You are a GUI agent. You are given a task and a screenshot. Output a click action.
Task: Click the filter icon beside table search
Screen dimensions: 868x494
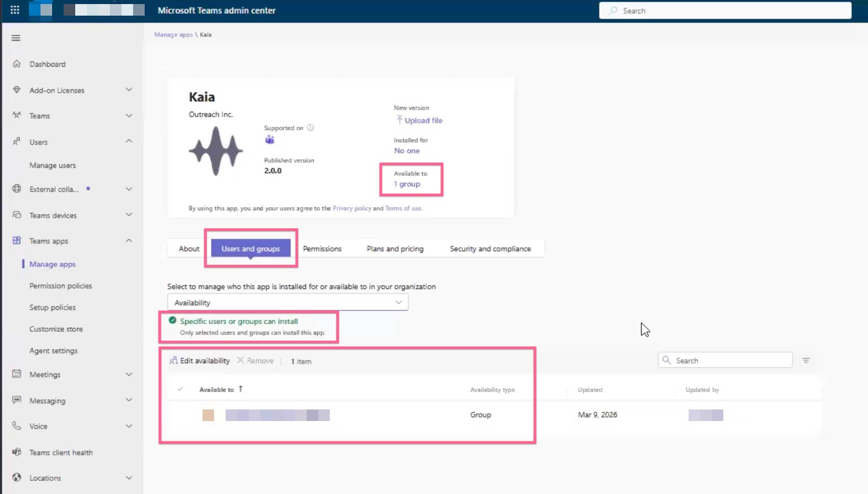tap(806, 360)
